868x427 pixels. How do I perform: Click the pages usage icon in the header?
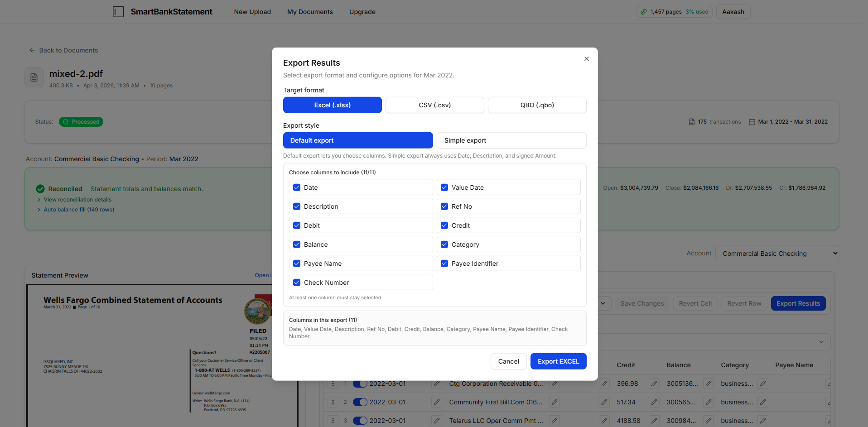click(645, 12)
